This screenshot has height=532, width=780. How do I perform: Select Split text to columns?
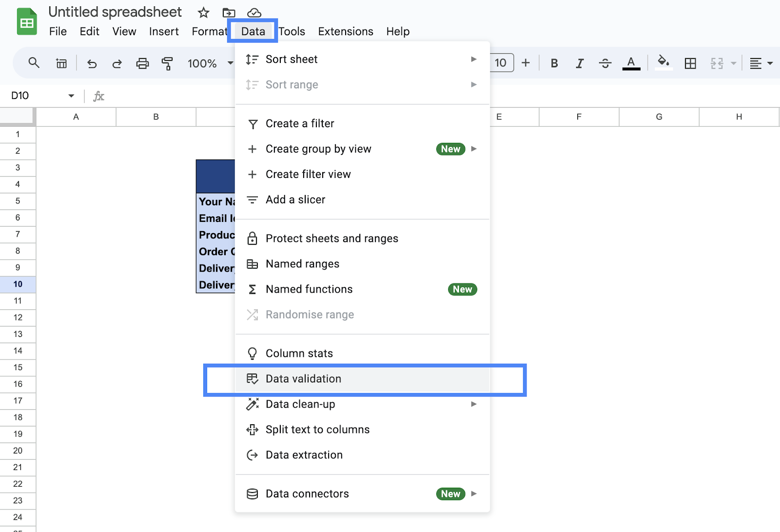click(317, 430)
